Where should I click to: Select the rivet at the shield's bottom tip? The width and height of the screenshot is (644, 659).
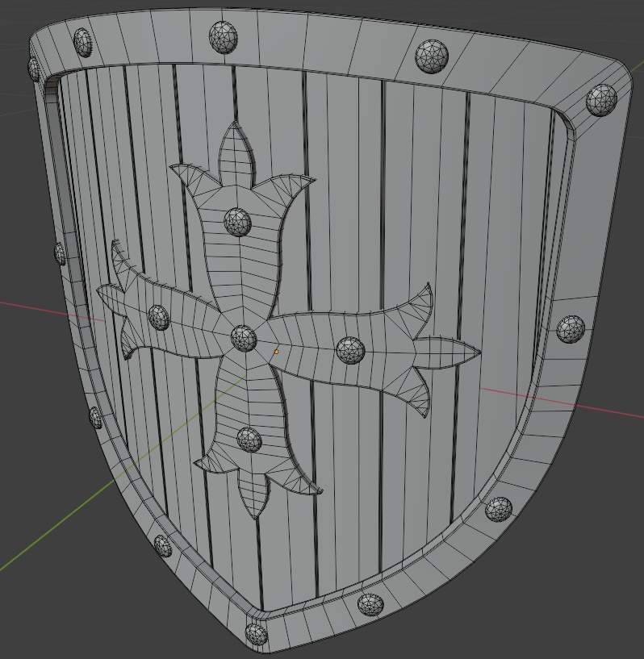[256, 634]
